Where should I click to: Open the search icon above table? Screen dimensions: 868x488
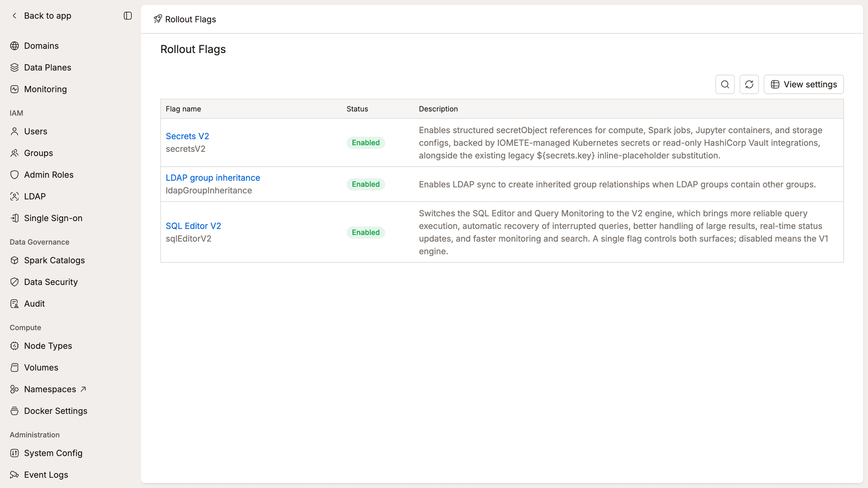tap(725, 84)
